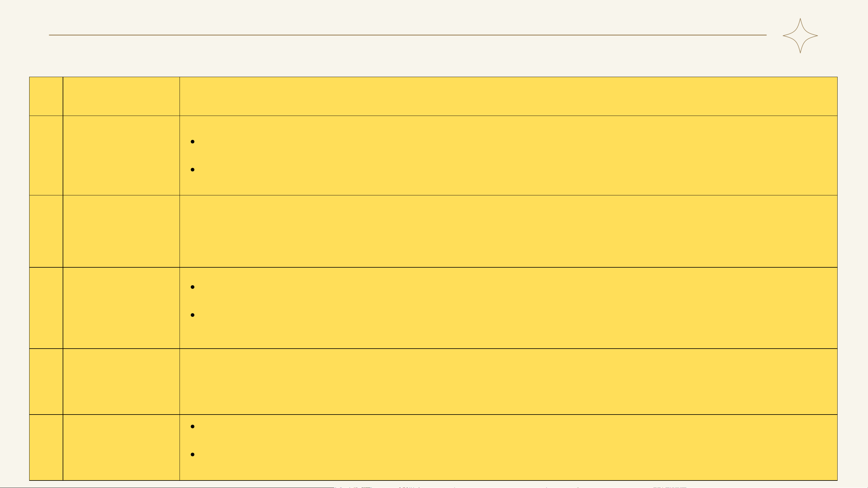Click the four-pointed star decoration

point(800,36)
